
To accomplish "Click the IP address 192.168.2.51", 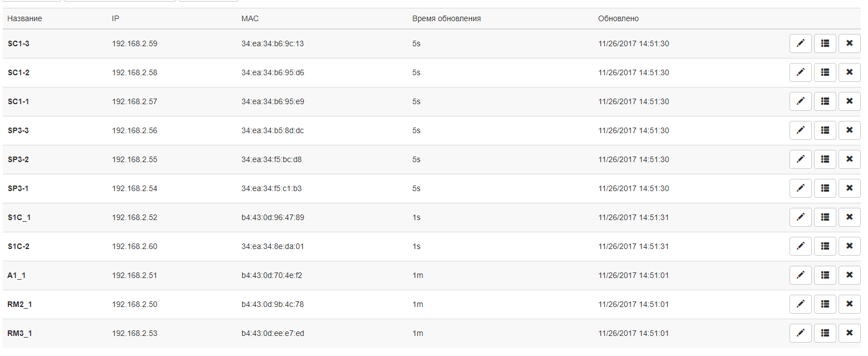I will [135, 275].
